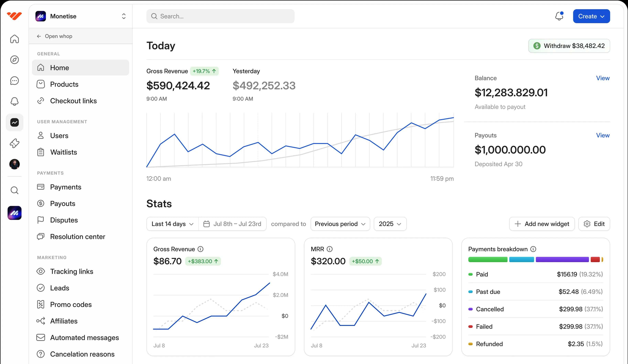Image resolution: width=628 pixels, height=364 pixels.
Task: Expand the Last 14 days dropdown
Action: coord(172,224)
